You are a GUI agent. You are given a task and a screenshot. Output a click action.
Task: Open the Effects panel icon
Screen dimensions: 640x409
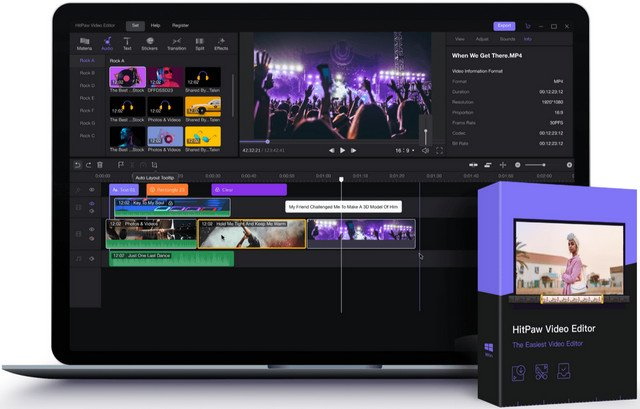pyautogui.click(x=221, y=43)
